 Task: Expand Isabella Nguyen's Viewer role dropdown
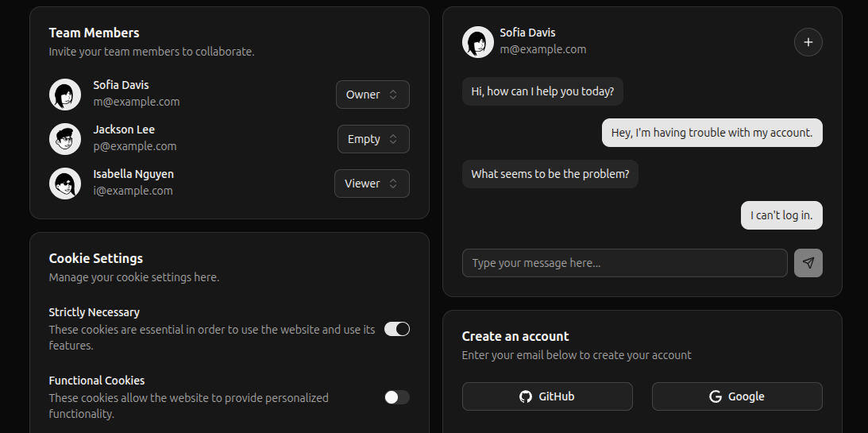[x=372, y=184]
